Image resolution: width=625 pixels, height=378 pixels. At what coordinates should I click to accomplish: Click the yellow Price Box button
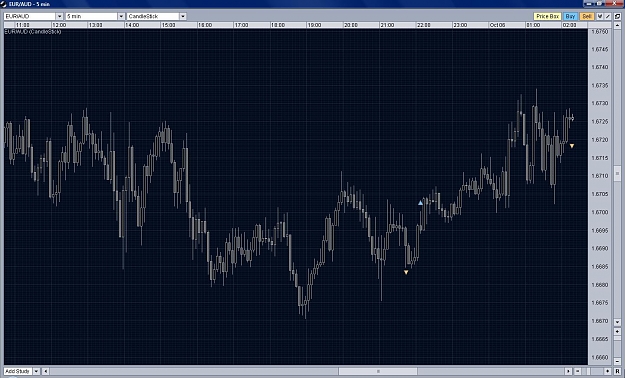click(547, 16)
